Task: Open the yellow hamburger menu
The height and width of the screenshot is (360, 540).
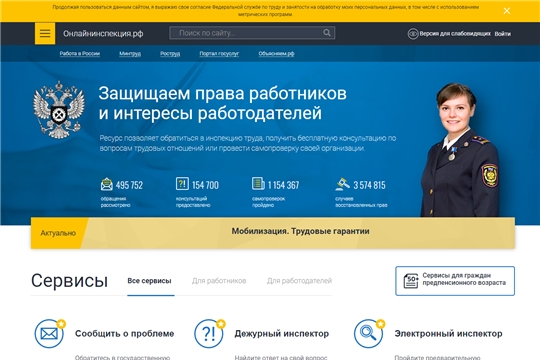Action: 45,33
